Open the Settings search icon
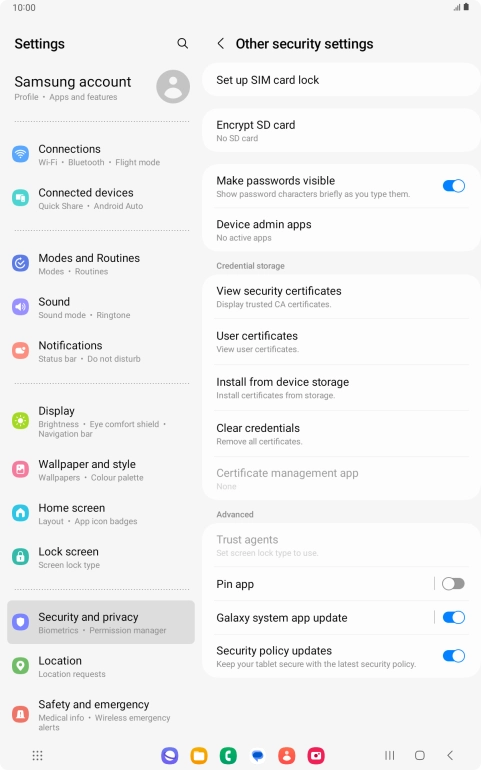The image size is (481, 770). (x=182, y=43)
